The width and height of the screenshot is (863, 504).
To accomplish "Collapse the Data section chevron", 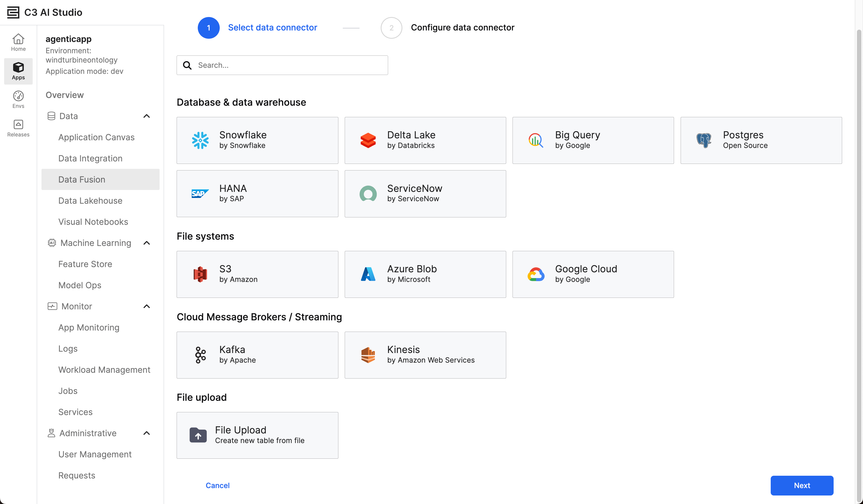I will [147, 116].
